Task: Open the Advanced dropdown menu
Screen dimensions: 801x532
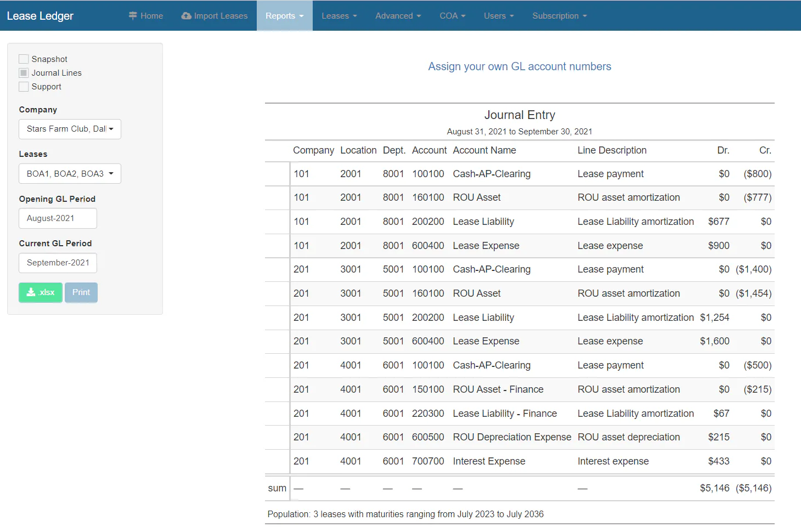Action: point(398,16)
